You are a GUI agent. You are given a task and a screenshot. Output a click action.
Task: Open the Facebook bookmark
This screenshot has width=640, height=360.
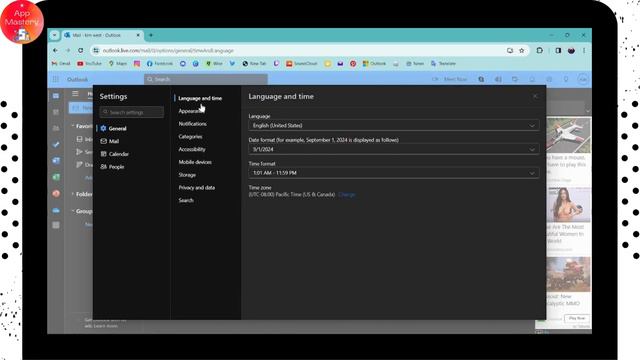[160, 64]
